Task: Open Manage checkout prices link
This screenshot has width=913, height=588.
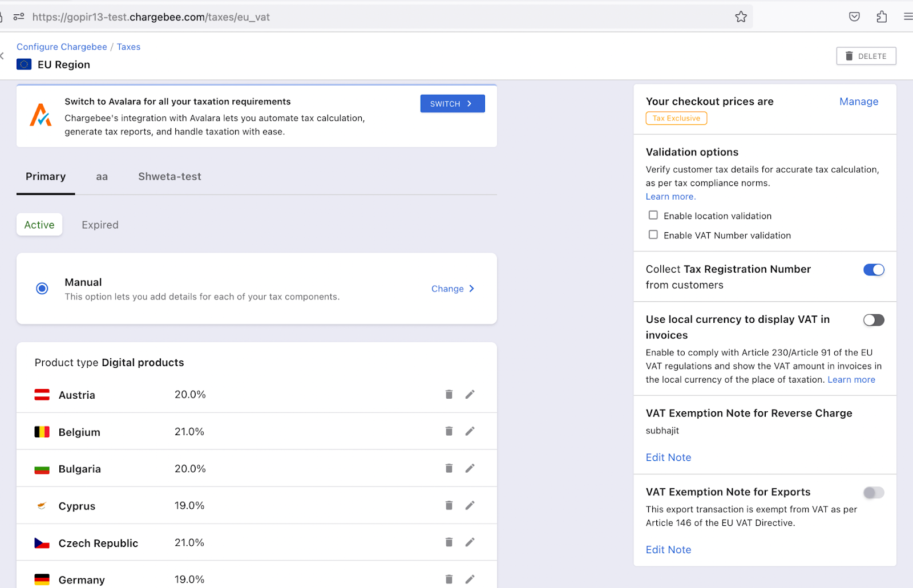Action: click(x=859, y=102)
